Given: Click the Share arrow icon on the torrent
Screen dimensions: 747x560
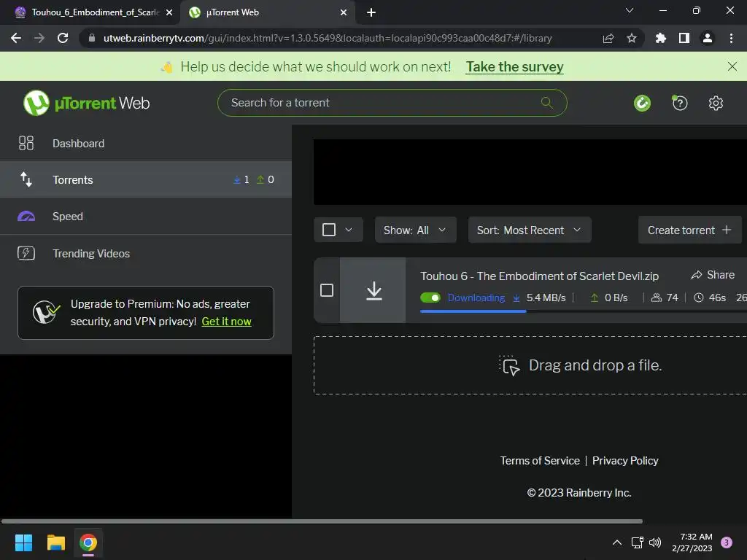Looking at the screenshot, I should pos(697,275).
